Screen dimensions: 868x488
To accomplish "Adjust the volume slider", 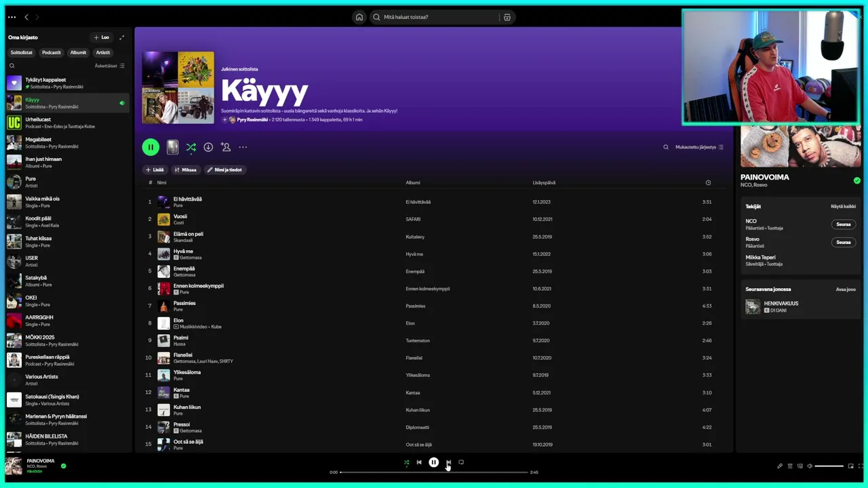I will click(x=829, y=466).
